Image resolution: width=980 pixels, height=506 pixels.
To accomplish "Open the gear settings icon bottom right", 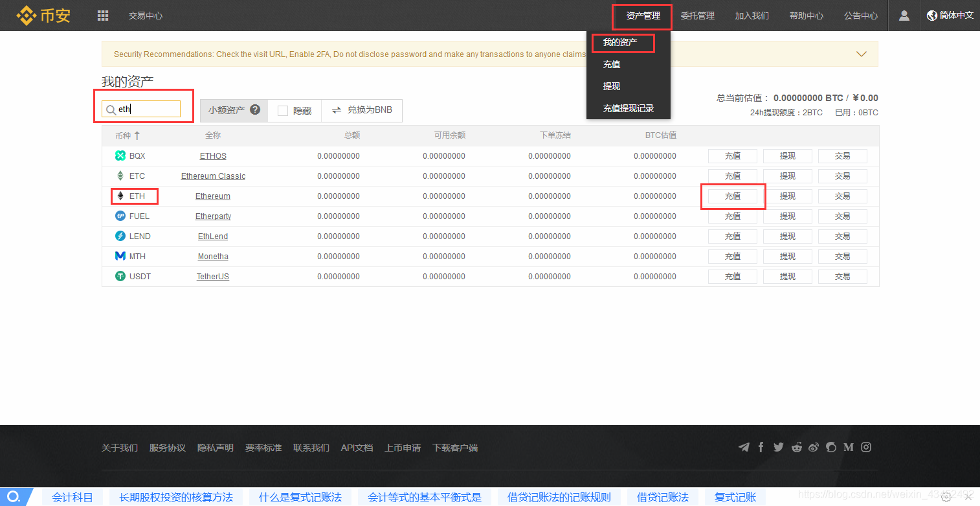I will pos(946,497).
